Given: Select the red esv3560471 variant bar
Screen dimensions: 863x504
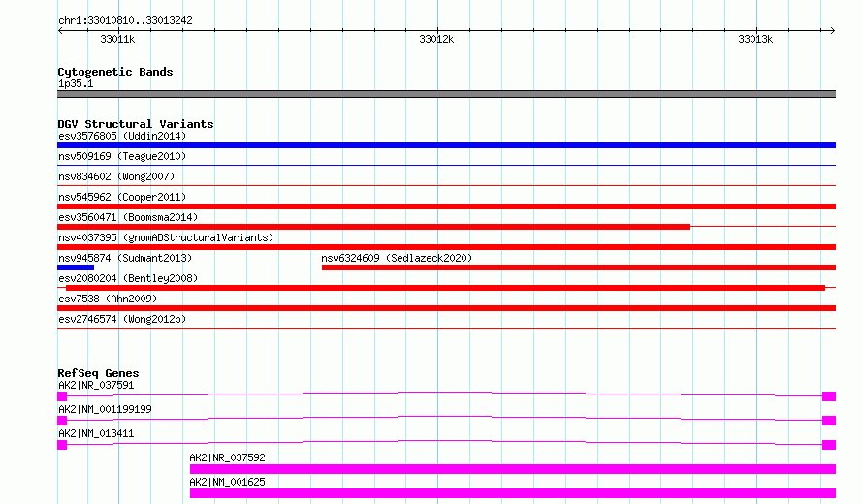Looking at the screenshot, I should pos(373,227).
